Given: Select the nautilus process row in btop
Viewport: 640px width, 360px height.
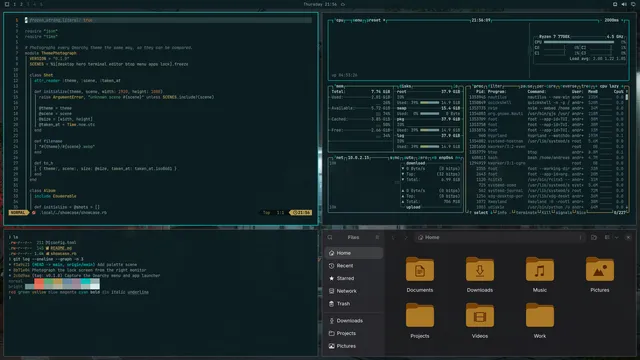Looking at the screenshot, I should (x=546, y=97).
